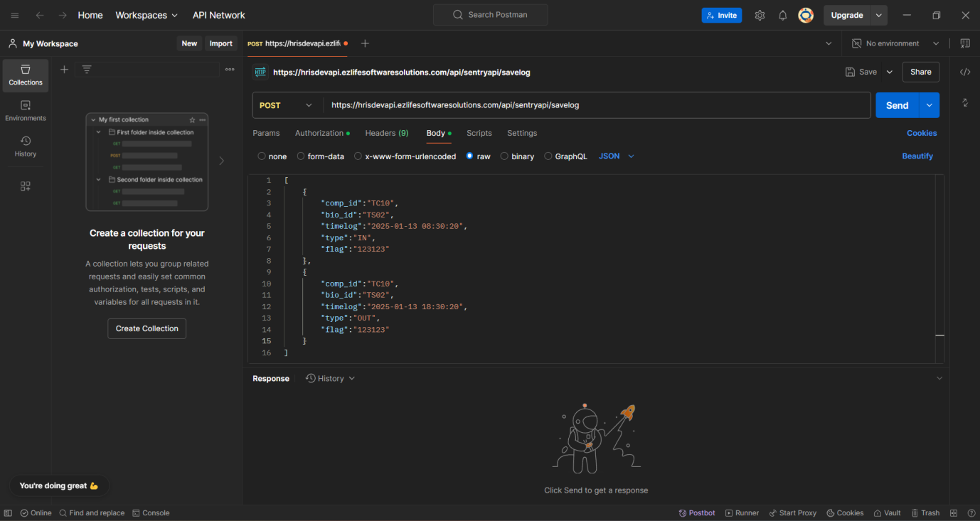The width and height of the screenshot is (980, 521).
Task: Open the JSON format dropdown
Action: (x=617, y=156)
